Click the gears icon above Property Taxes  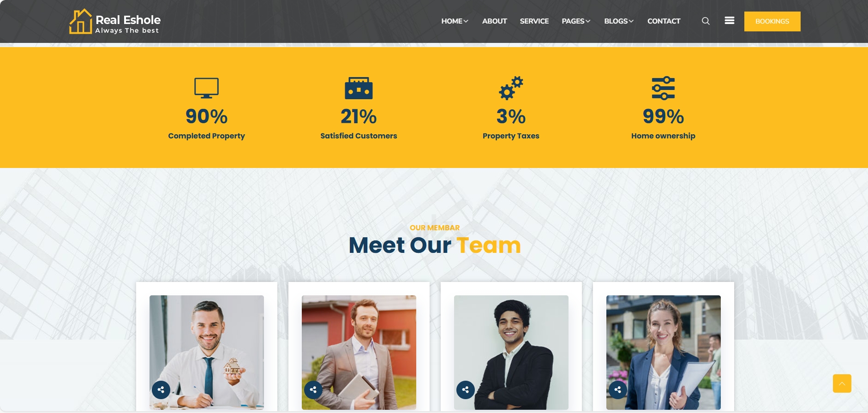511,88
